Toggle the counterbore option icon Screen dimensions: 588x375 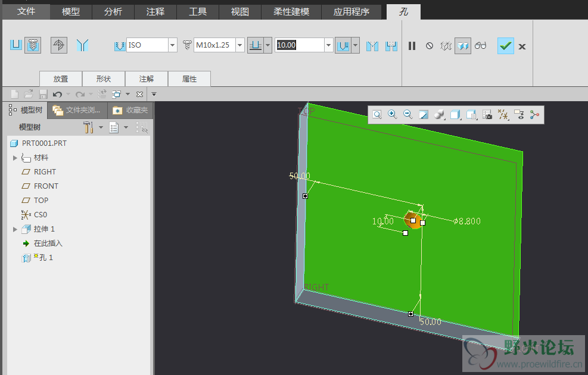pyautogui.click(x=391, y=46)
